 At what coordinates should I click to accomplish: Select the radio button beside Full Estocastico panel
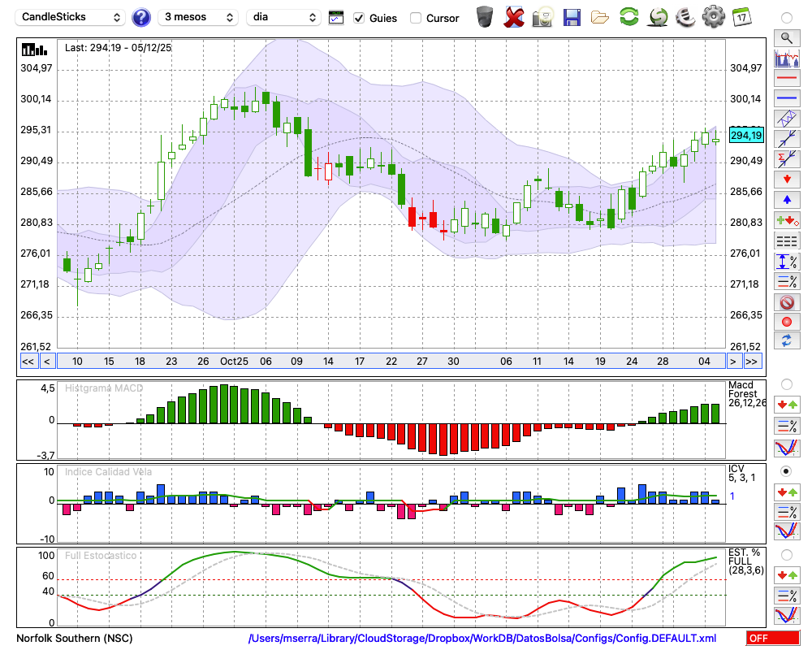[x=786, y=555]
